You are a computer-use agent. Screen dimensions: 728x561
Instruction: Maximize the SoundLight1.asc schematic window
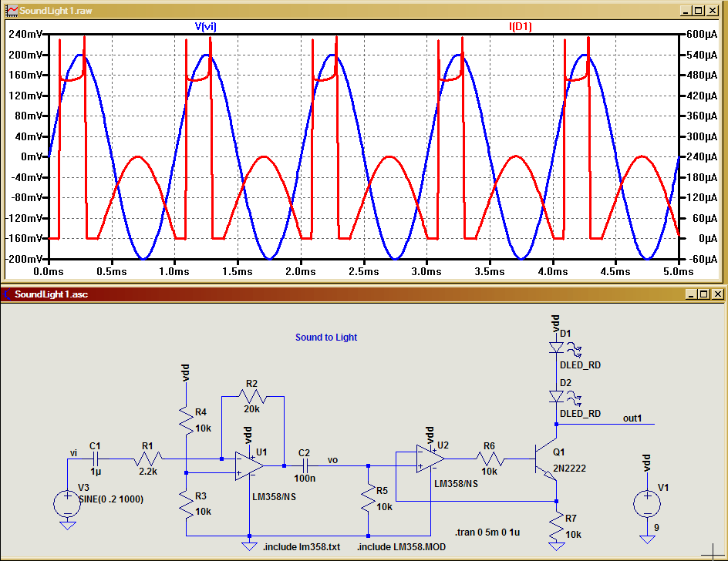point(704,294)
